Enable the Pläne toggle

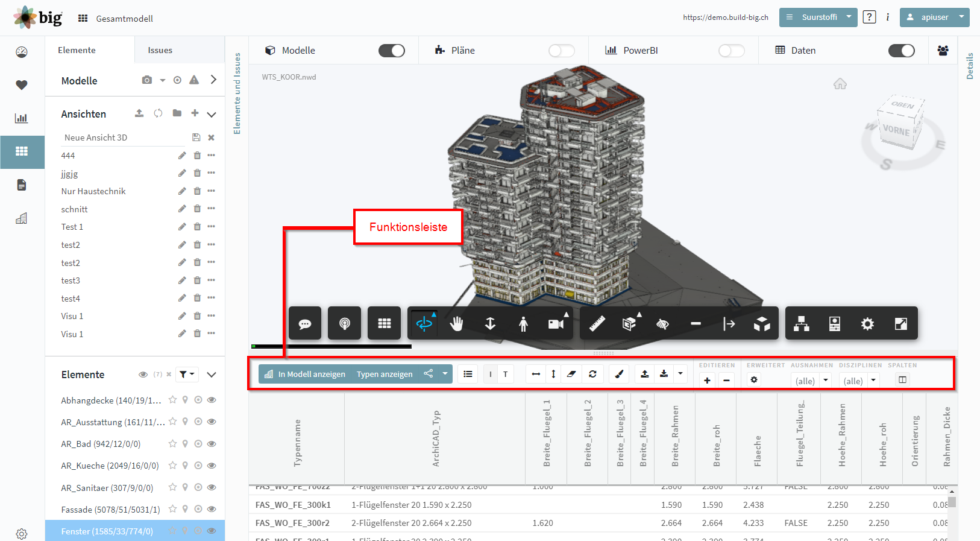[x=562, y=51]
